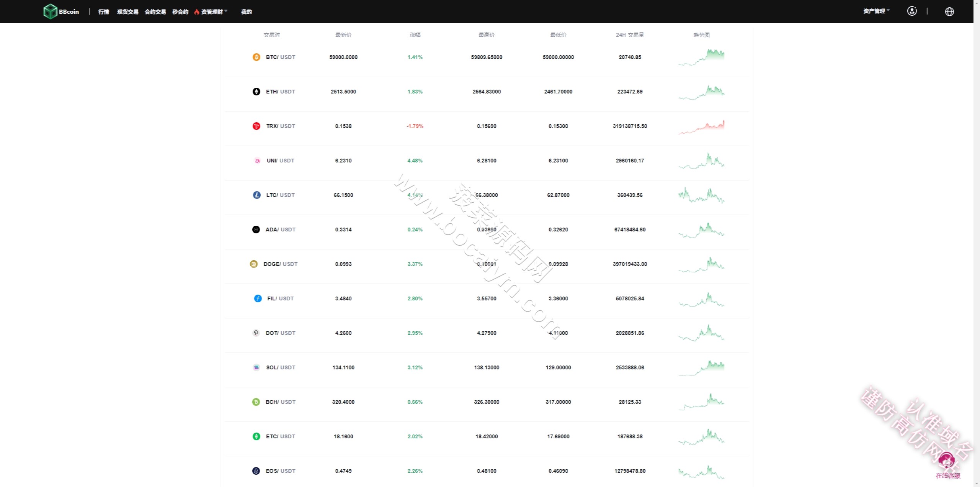Click the ADA coin icon

pyautogui.click(x=256, y=230)
